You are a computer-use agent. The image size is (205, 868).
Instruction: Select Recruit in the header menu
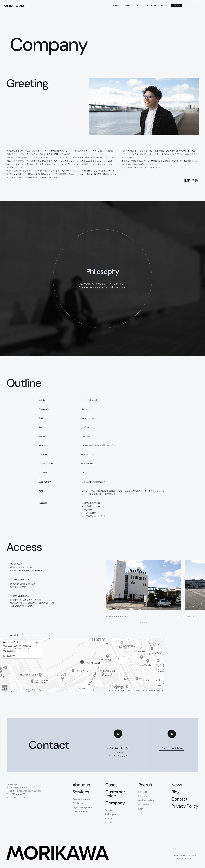tap(164, 6)
